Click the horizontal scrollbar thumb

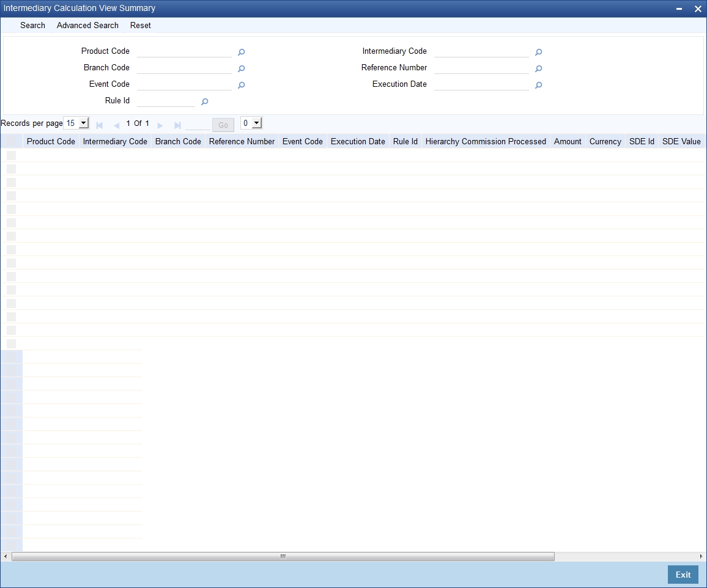pos(283,556)
